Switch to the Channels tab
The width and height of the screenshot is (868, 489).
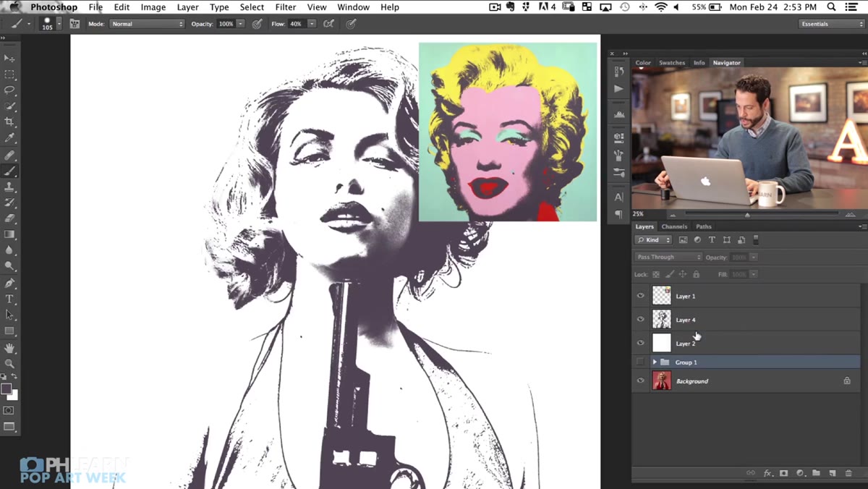[x=674, y=226]
